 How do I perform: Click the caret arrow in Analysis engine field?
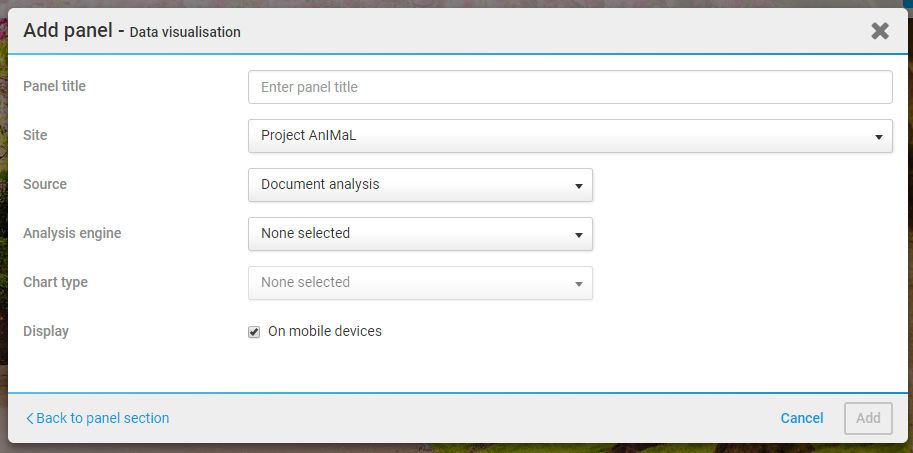pyautogui.click(x=579, y=235)
